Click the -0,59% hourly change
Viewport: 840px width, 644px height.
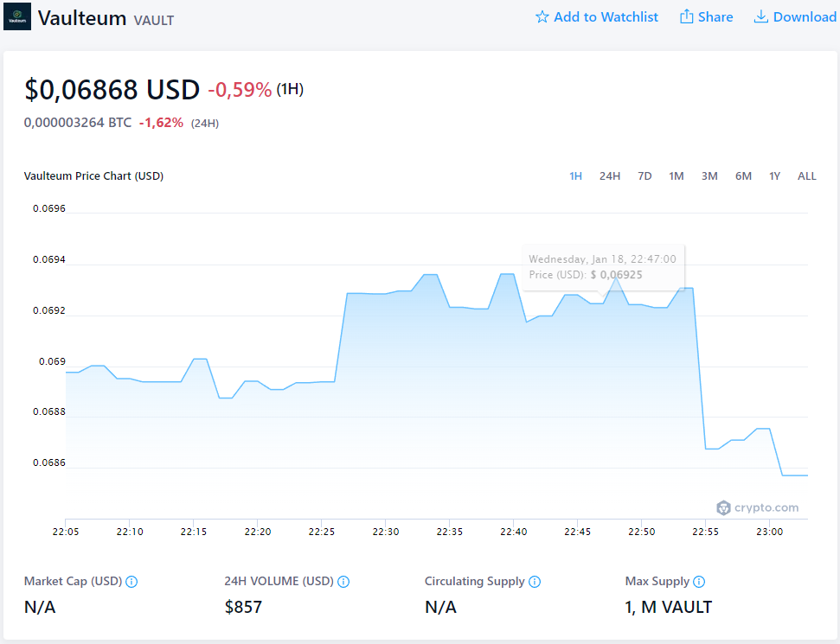tap(240, 90)
